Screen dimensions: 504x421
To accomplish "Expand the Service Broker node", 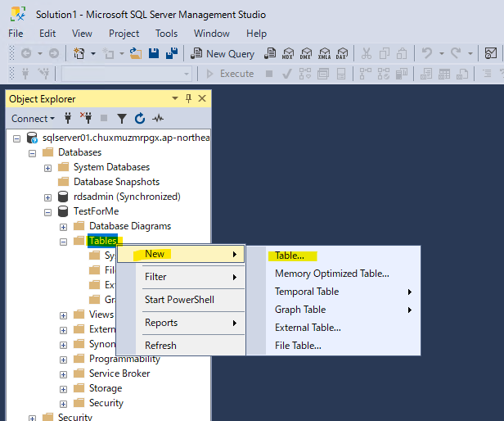I will tap(63, 374).
